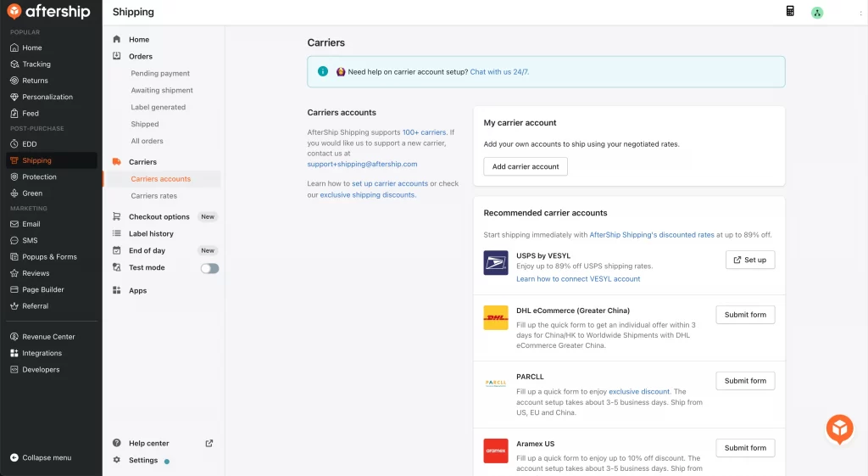Click the Referral crown icon
Image resolution: width=868 pixels, height=476 pixels.
(x=14, y=306)
